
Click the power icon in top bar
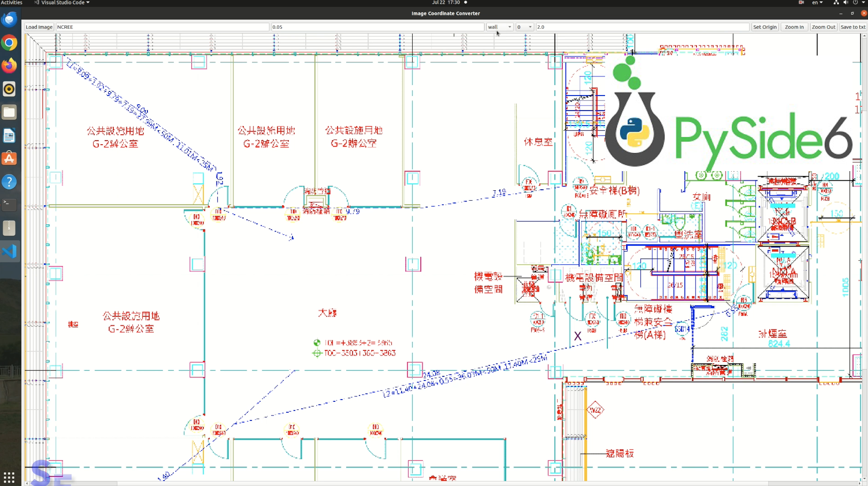pos(855,2)
